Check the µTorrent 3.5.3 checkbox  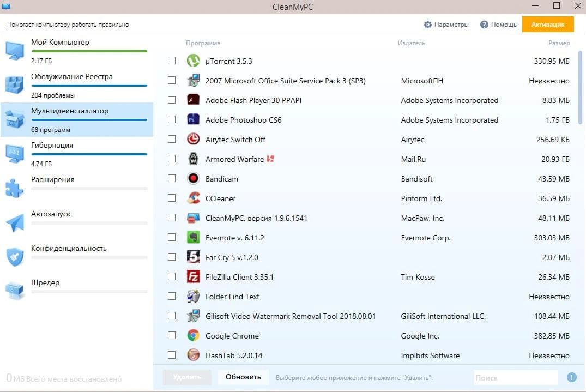coord(172,61)
